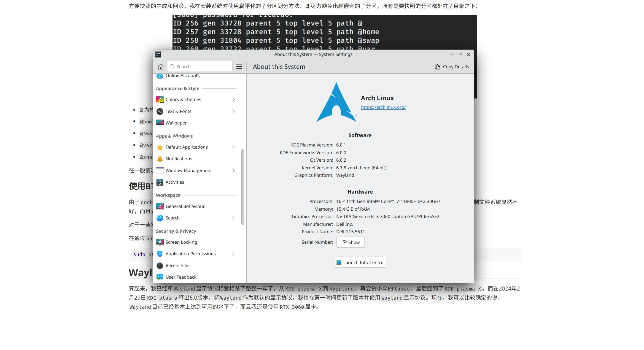Open General Behaviour settings page
Viewport: 644px width, 350px height.
pyautogui.click(x=185, y=206)
